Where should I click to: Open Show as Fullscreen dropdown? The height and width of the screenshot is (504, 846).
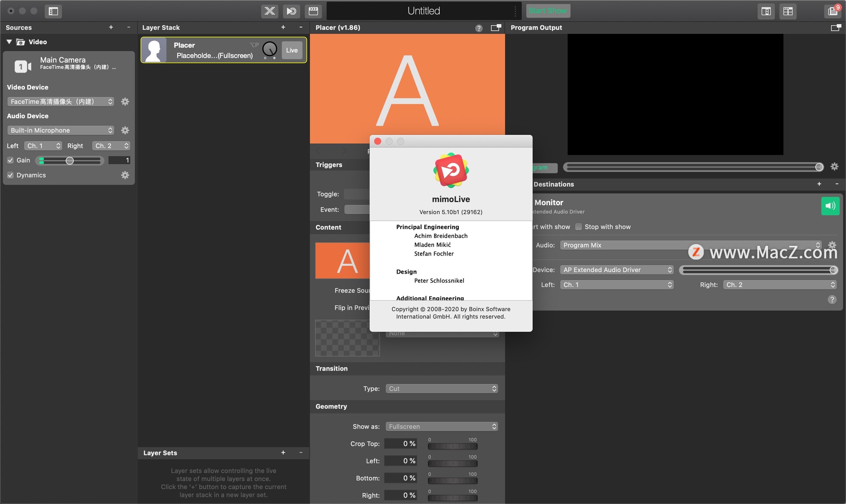[x=442, y=426]
